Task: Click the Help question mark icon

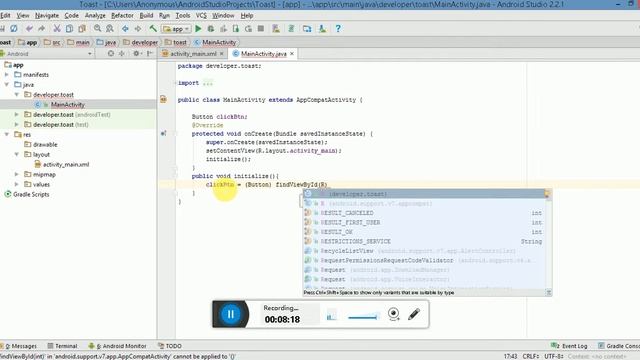Action: pyautogui.click(x=338, y=29)
